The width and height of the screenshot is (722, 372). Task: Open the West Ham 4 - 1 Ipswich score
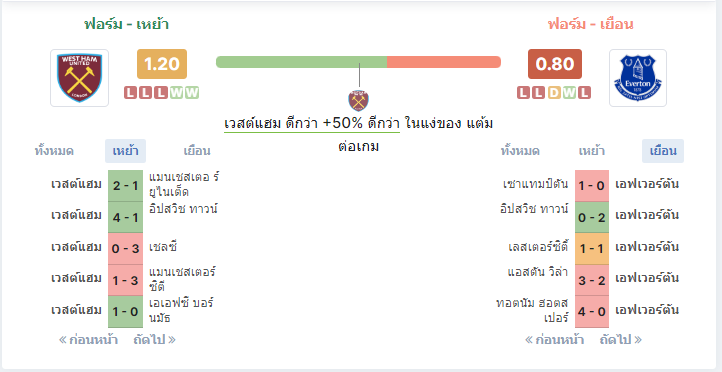125,217
